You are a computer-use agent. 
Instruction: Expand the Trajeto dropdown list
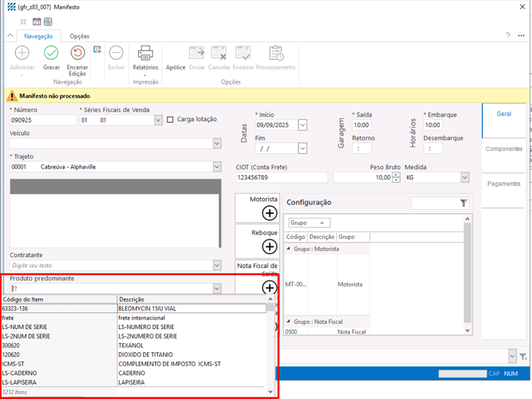tap(217, 167)
